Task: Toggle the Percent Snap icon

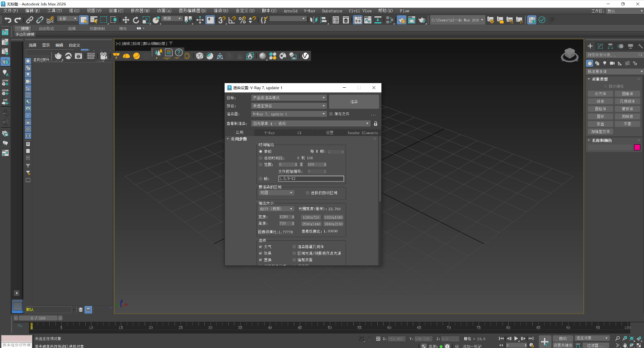Action: [242, 20]
